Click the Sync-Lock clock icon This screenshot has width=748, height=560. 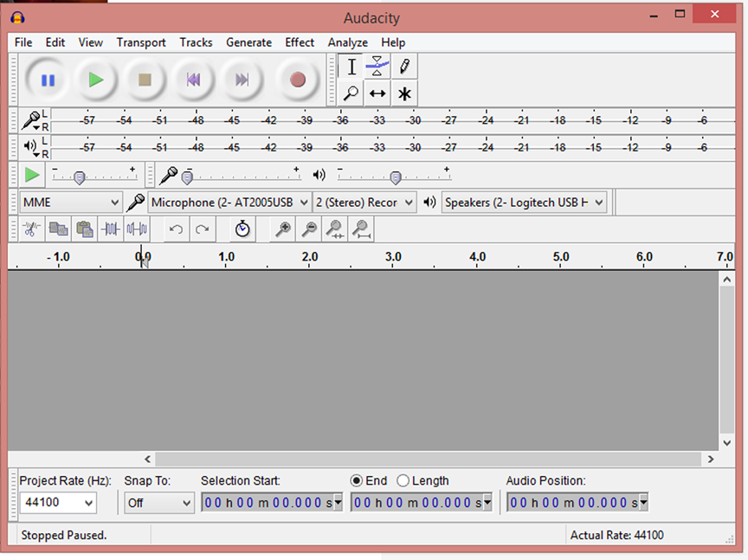[x=242, y=229]
